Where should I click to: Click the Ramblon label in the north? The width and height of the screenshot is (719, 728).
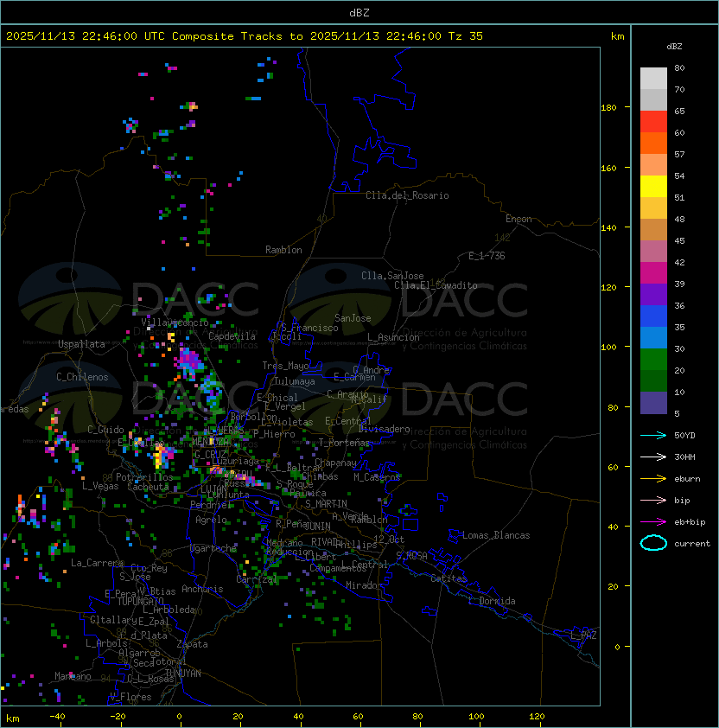point(283,250)
